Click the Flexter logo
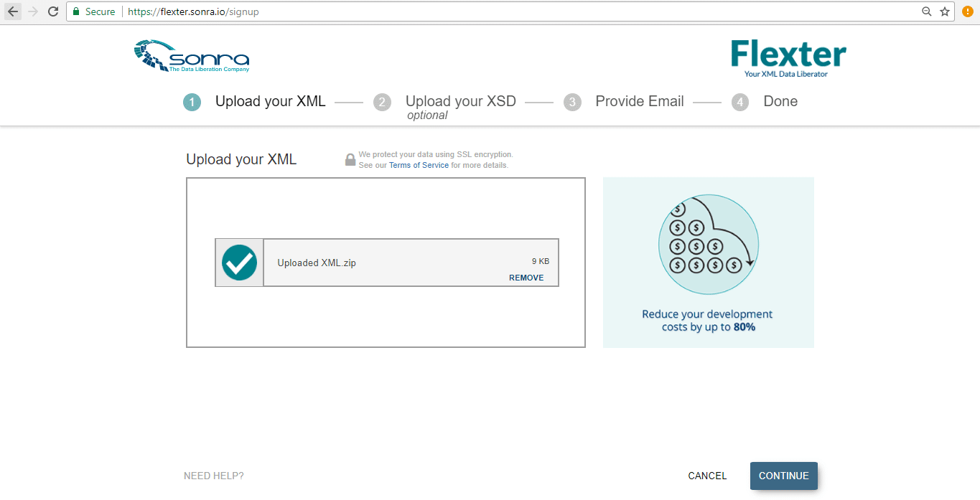This screenshot has height=500, width=980. 788,59
